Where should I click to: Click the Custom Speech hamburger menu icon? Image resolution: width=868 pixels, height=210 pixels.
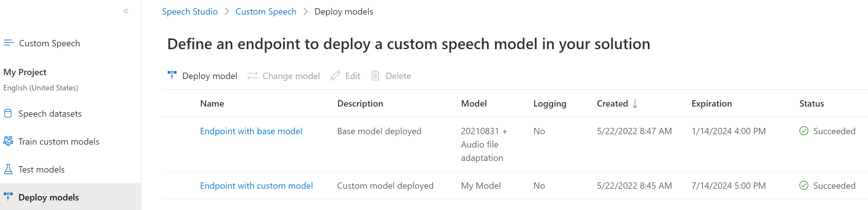(x=9, y=43)
